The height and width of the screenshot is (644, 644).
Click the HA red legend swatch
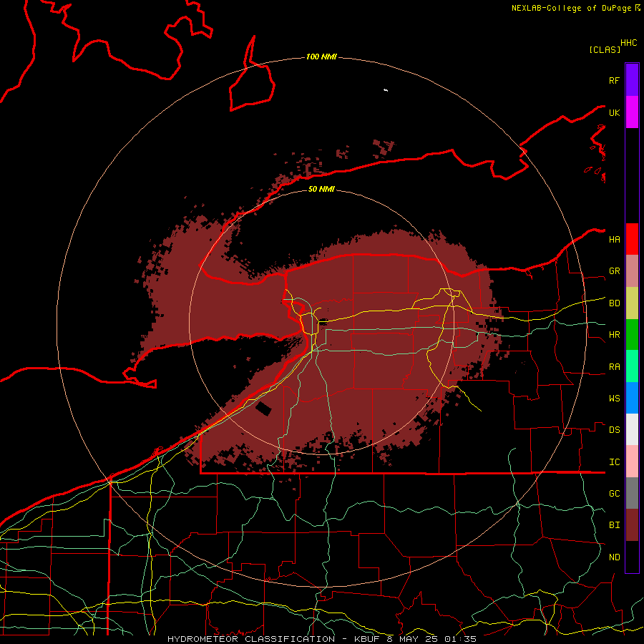(632, 239)
